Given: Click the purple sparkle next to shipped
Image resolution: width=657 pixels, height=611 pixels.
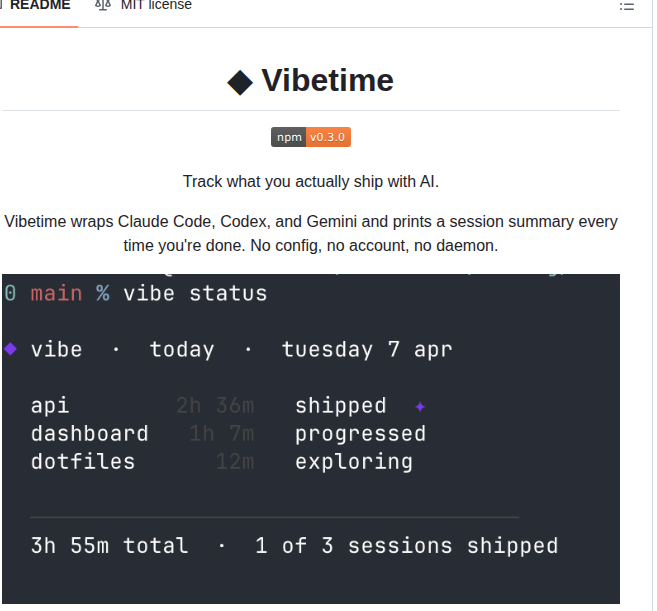Looking at the screenshot, I should coord(420,406).
